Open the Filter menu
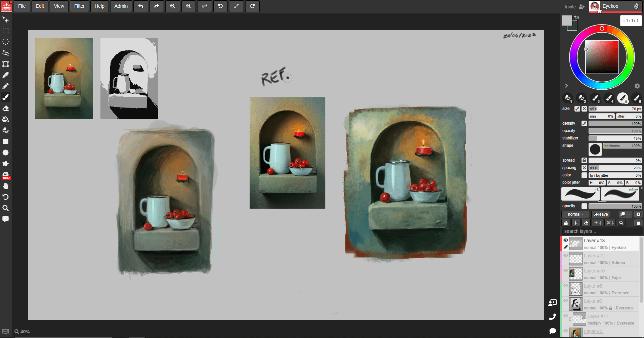 (x=79, y=6)
